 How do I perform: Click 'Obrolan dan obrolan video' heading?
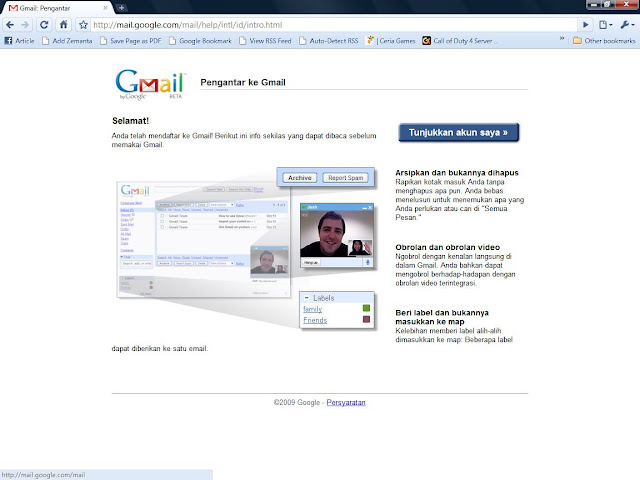point(447,247)
